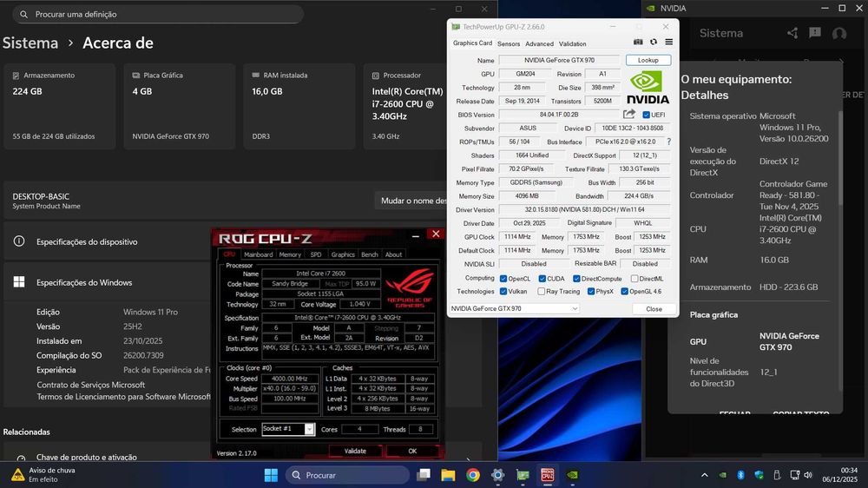Viewport: 868px width, 488px height.
Task: Open Google Chrome from the taskbar
Action: click(x=473, y=475)
